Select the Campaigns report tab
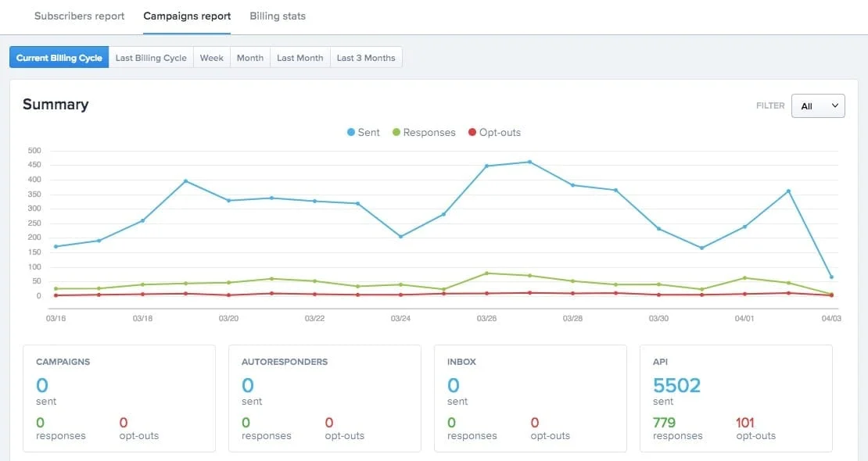The height and width of the screenshot is (461, 868). tap(187, 16)
